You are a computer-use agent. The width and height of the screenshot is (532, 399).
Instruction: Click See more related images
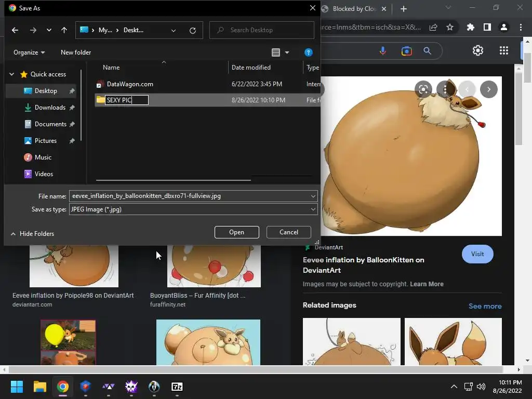pos(485,306)
